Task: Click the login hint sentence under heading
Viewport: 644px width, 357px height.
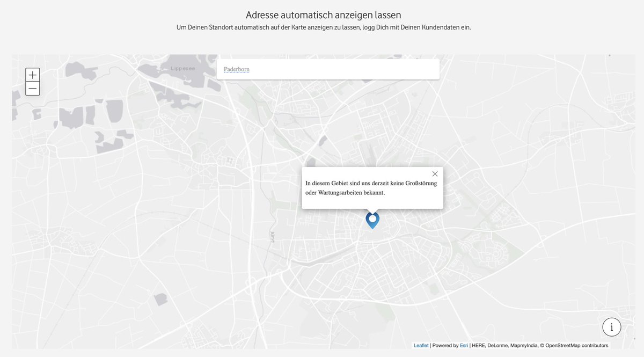Action: [324, 27]
